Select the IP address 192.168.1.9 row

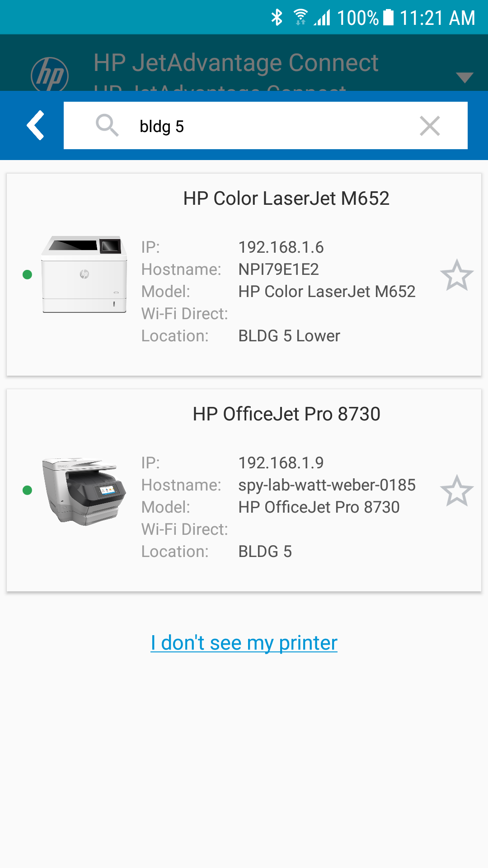(281, 463)
